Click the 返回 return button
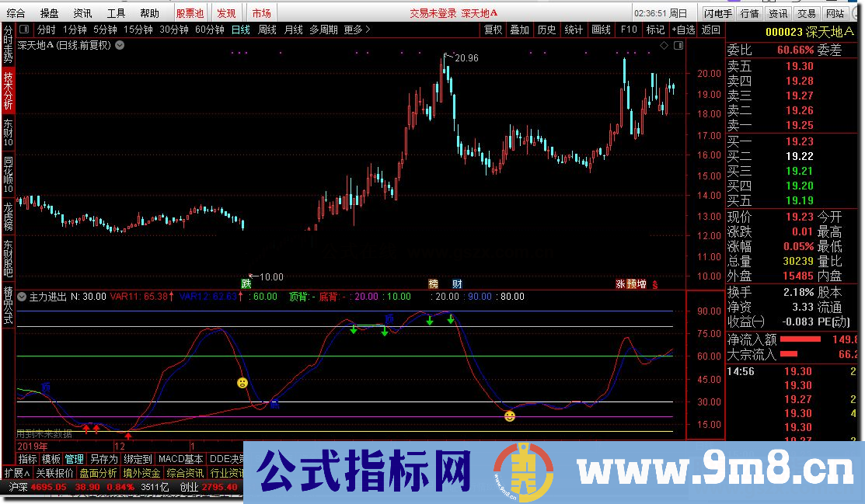The width and height of the screenshot is (865, 504). point(707,30)
